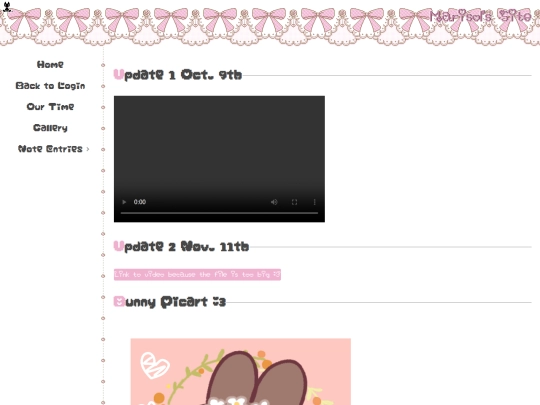Open the bunny picart image

241,372
